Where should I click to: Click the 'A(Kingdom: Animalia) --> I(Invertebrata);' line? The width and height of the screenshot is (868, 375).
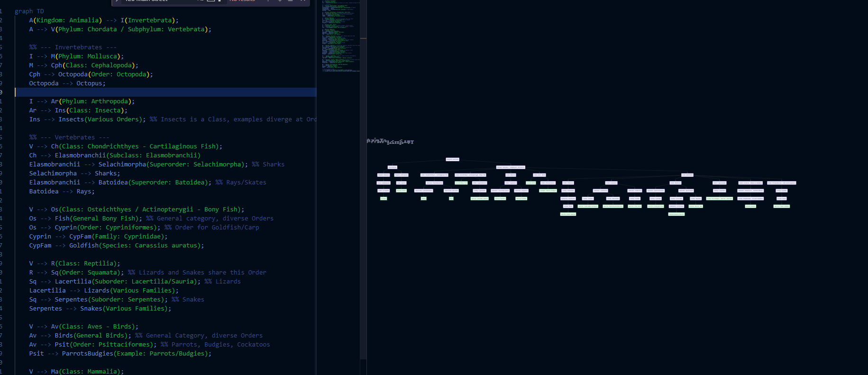coord(104,20)
